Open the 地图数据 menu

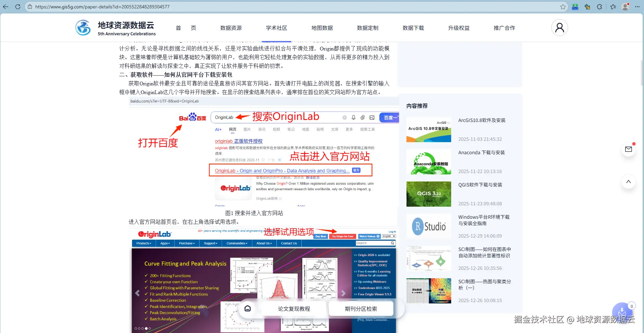tap(322, 28)
